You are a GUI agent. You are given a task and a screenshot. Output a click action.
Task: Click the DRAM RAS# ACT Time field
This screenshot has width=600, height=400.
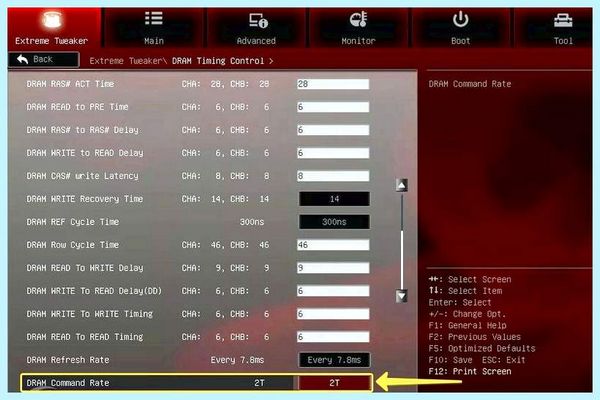pos(333,84)
